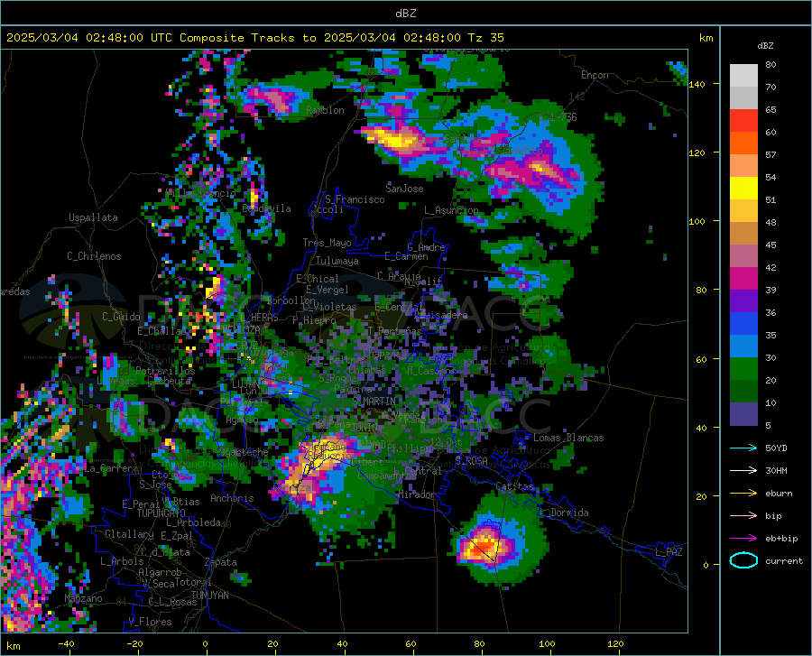This screenshot has width=812, height=656.
Task: Click the 100 tick on right axis
Action: coord(697,221)
